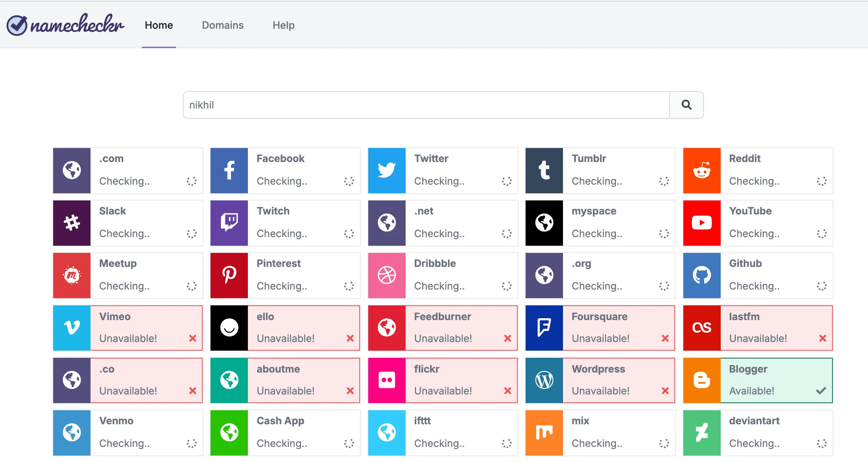
Task: Click the myspace globe icon
Action: point(544,223)
